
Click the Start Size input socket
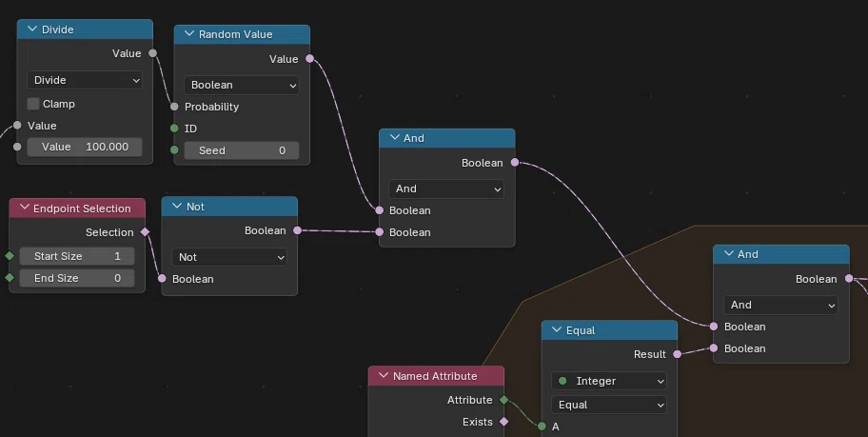pos(10,256)
